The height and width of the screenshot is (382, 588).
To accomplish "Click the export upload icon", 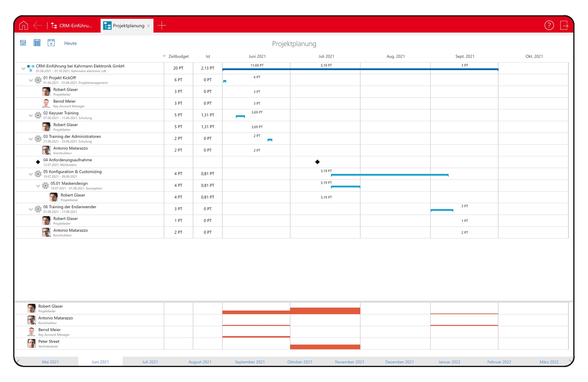I will [51, 43].
